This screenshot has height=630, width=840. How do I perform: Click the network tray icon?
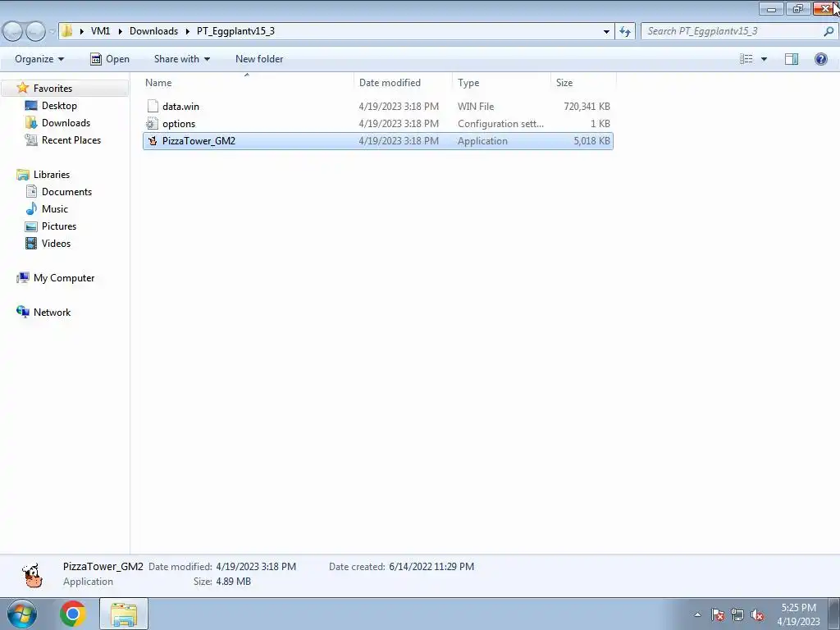(737, 614)
